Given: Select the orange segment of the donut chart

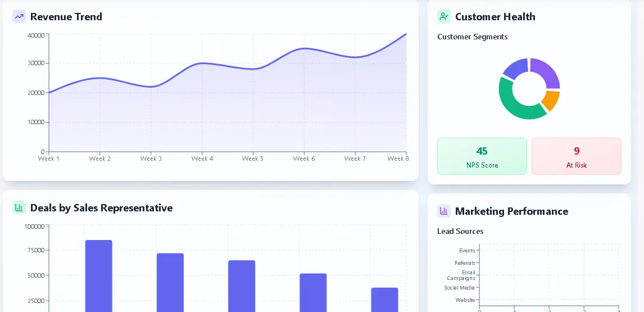Looking at the screenshot, I should click(x=551, y=101).
